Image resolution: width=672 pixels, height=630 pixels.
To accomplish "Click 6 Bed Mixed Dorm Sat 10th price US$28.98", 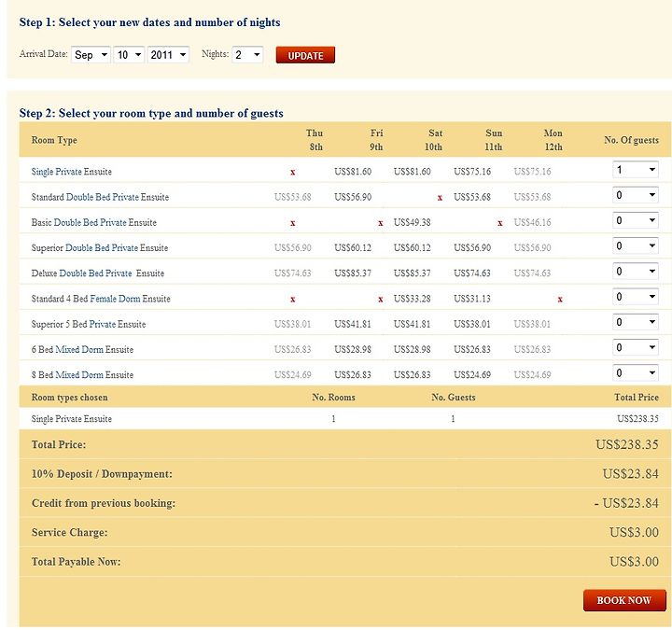I will (413, 349).
